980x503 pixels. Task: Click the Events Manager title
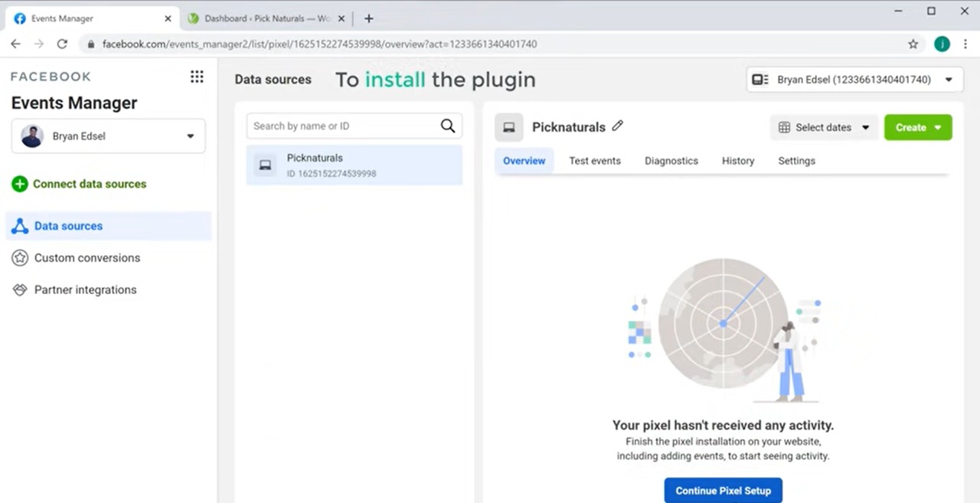point(74,103)
